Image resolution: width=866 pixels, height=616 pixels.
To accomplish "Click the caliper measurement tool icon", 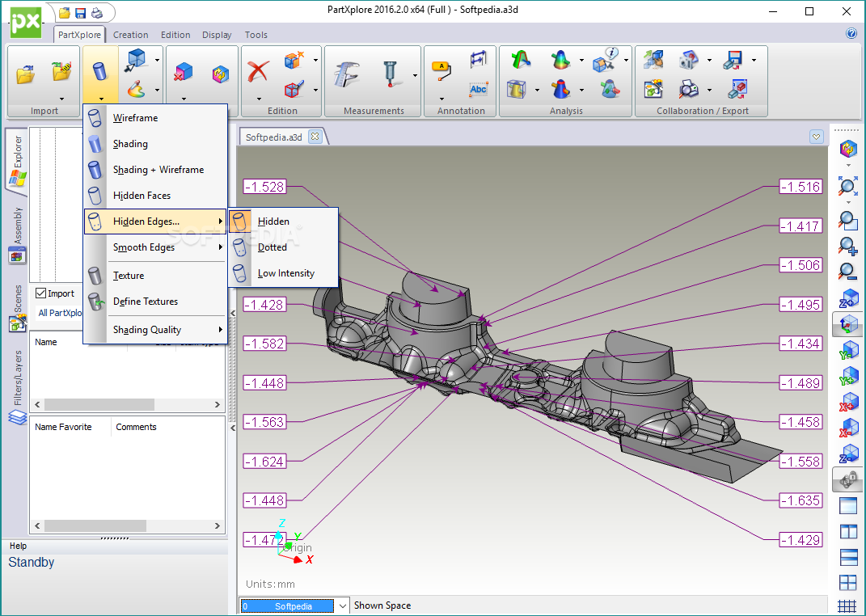I will coord(347,74).
